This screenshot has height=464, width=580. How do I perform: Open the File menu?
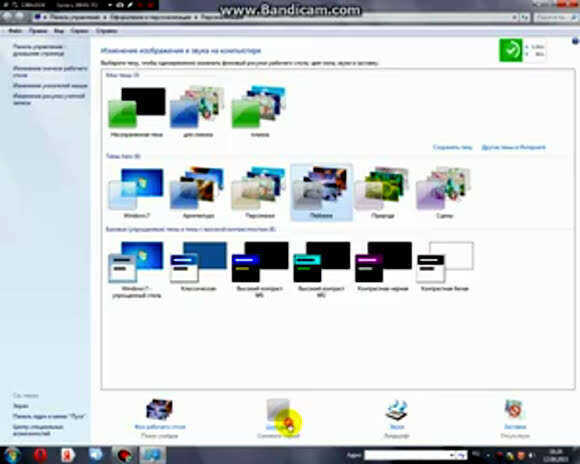click(15, 31)
